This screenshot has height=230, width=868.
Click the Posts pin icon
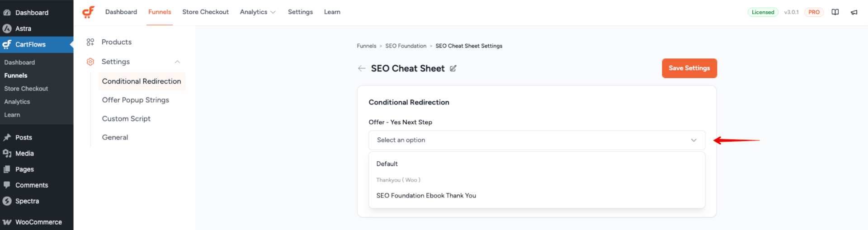click(7, 137)
